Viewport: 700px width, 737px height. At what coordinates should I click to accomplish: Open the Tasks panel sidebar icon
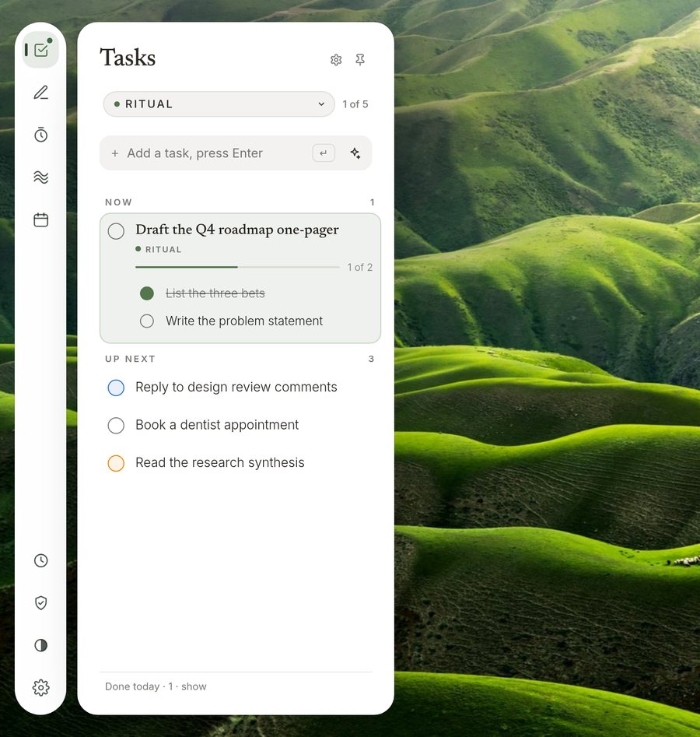(x=41, y=50)
